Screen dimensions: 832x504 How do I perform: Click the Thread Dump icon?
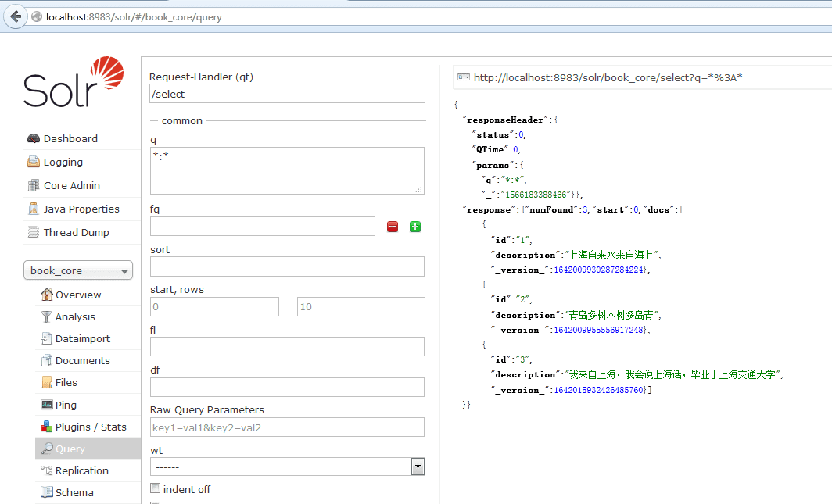34,233
